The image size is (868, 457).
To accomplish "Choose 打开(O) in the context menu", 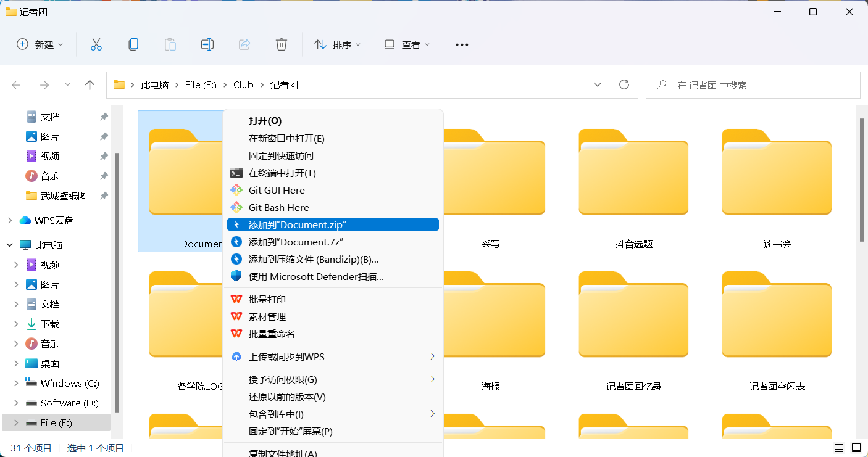I will [x=333, y=121].
